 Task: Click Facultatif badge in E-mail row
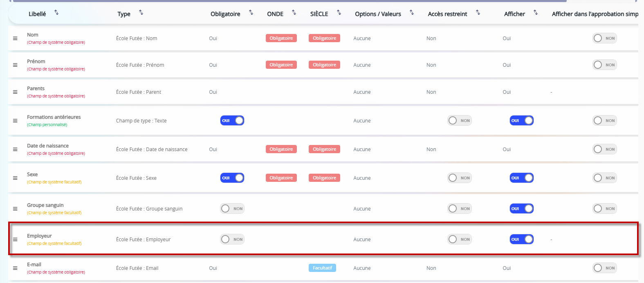pyautogui.click(x=322, y=268)
